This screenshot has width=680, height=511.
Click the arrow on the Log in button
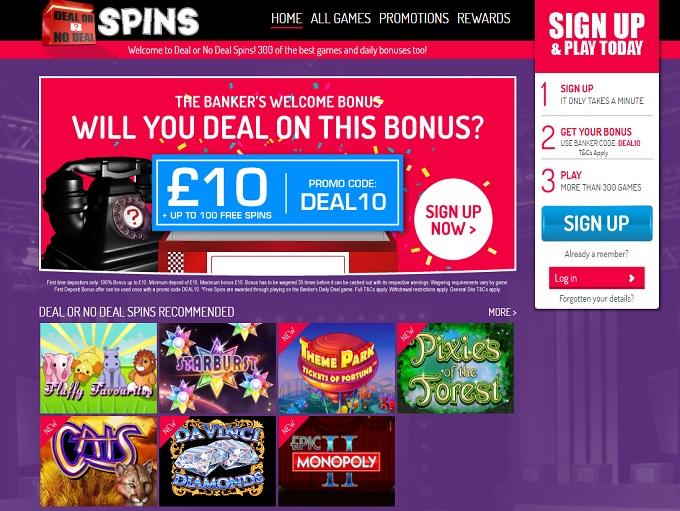click(x=631, y=278)
